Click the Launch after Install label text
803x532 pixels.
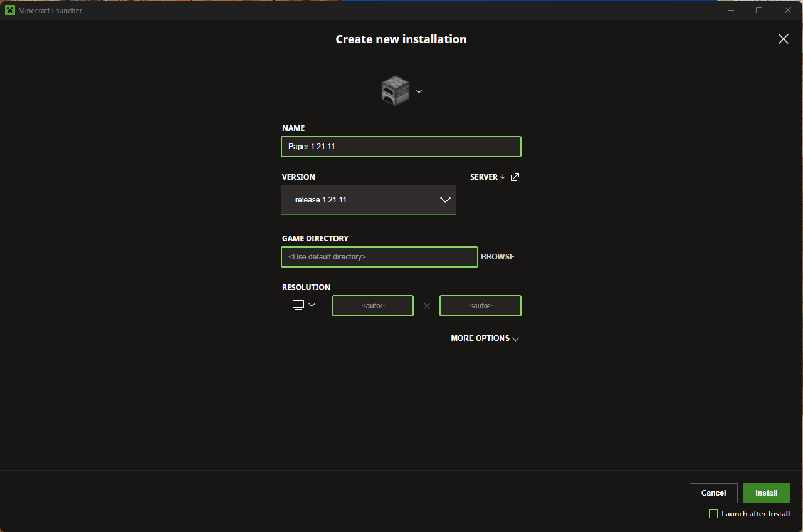coord(756,514)
